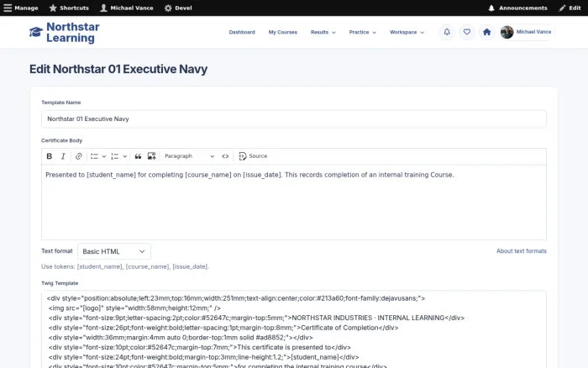Screen dimensions: 588x368
Task: Click the Edit pencil in toolbar
Action: click(x=570, y=8)
